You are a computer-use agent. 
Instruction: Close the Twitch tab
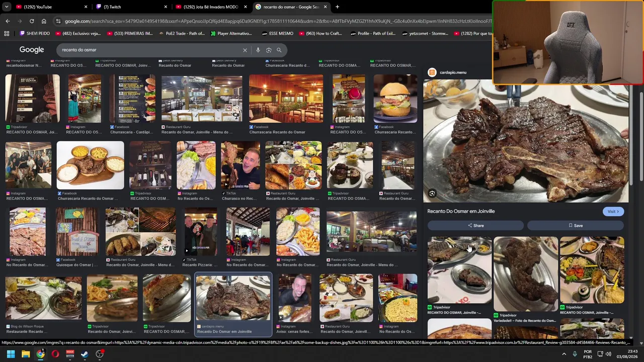[x=166, y=7]
